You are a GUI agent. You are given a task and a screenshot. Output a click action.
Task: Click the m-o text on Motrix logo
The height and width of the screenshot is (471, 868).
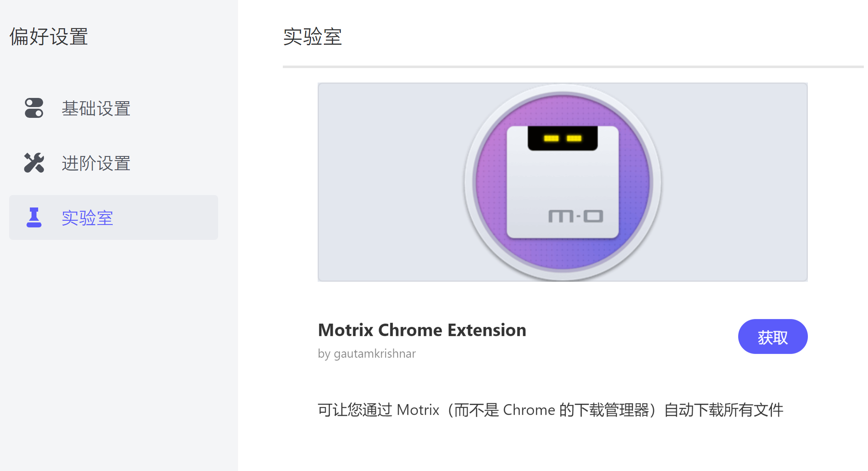click(x=576, y=216)
